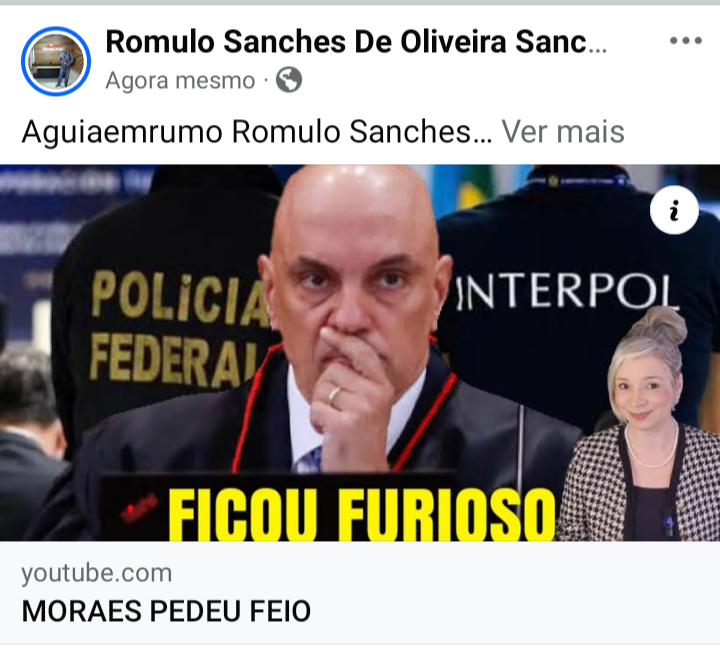This screenshot has height=660, width=720.
Task: Click the link preview card footer area
Action: pyautogui.click(x=360, y=592)
